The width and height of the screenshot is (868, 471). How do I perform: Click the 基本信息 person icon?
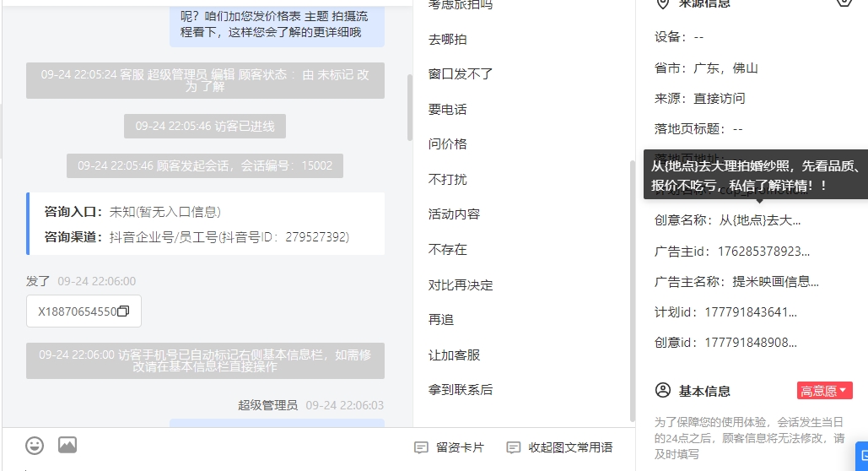(663, 391)
